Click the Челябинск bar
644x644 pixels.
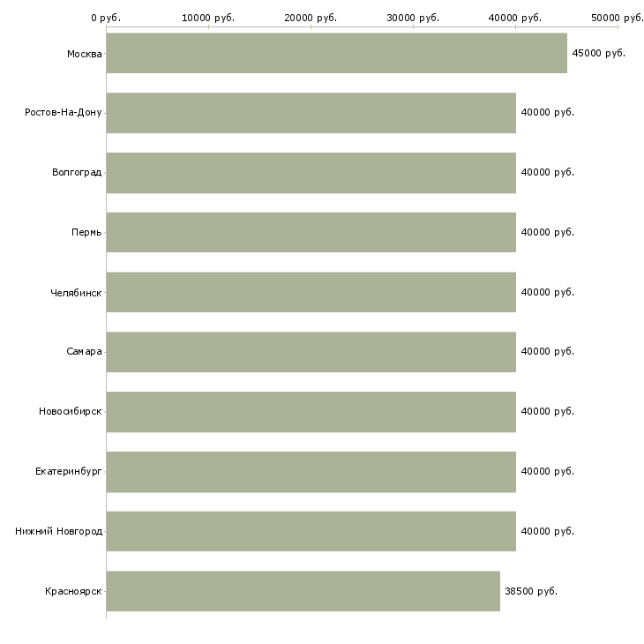tap(311, 292)
